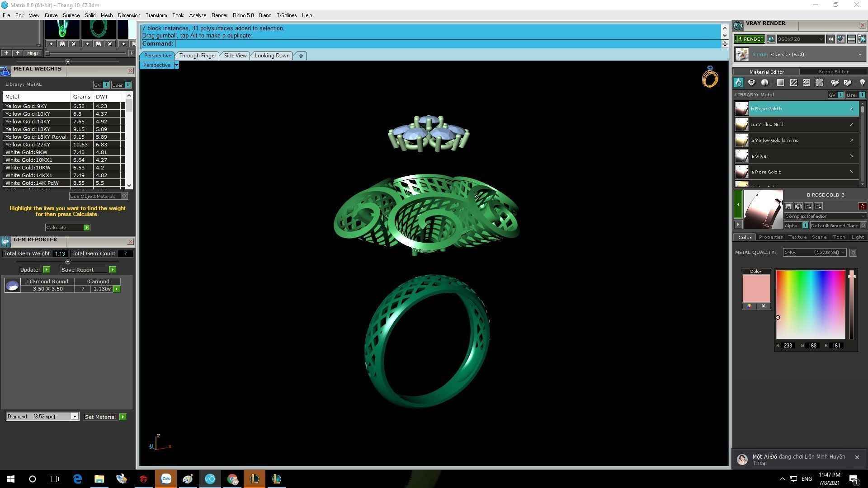Viewport: 868px width, 488px height.
Task: Open Microsoft Edge from the taskbar
Action: 77,479
